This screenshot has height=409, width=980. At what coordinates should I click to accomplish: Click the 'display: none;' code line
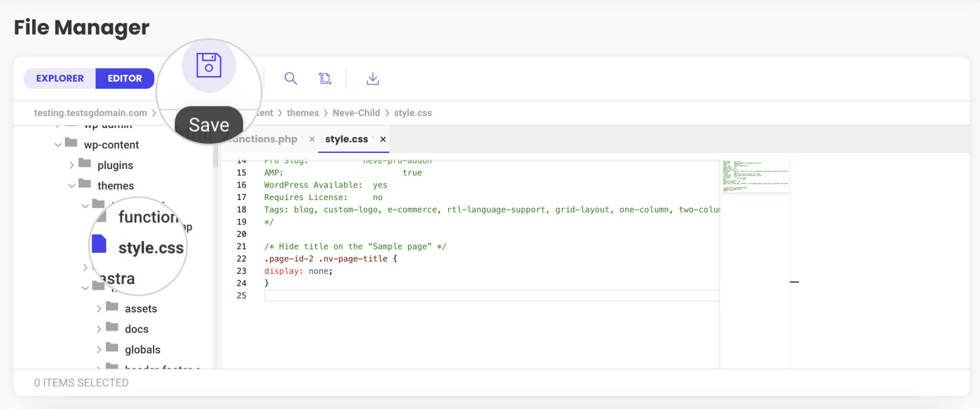coord(298,271)
